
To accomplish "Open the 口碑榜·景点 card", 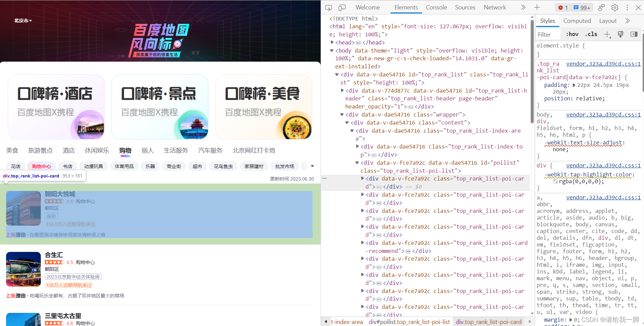I will pos(160,107).
